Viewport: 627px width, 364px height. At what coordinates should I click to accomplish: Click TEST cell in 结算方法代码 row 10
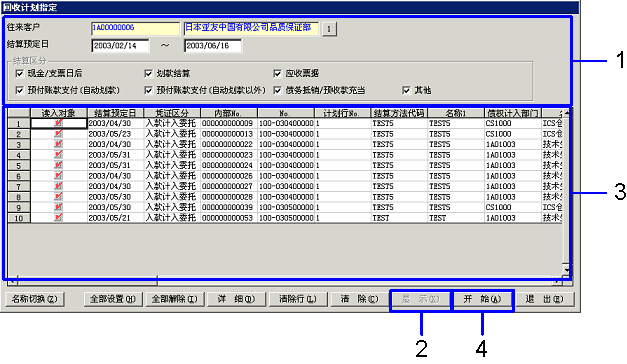[399, 218]
